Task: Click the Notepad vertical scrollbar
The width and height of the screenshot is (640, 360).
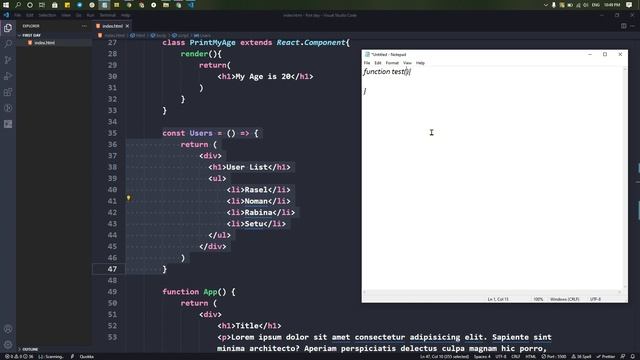Action: click(625, 178)
